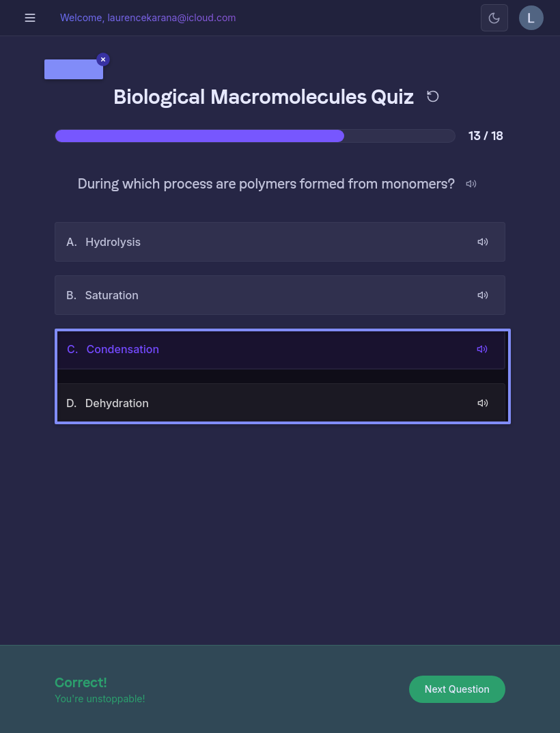Select answer A. Hydrolysis
This screenshot has height=733, width=560.
[260, 242]
